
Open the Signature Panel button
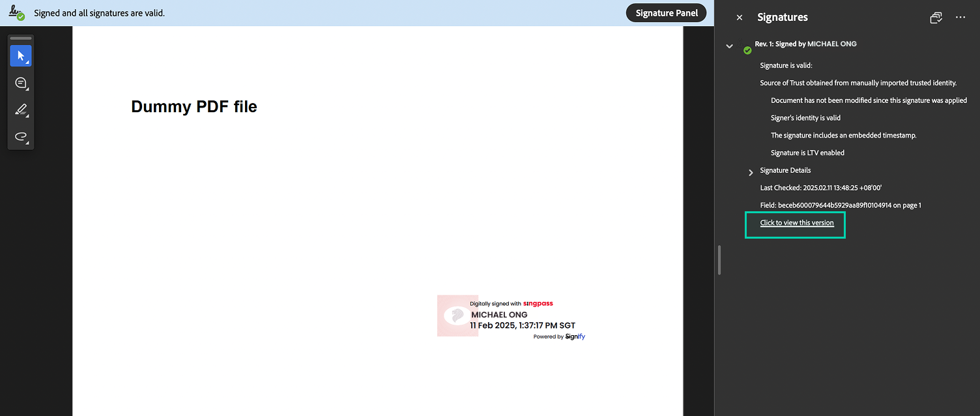pos(666,13)
